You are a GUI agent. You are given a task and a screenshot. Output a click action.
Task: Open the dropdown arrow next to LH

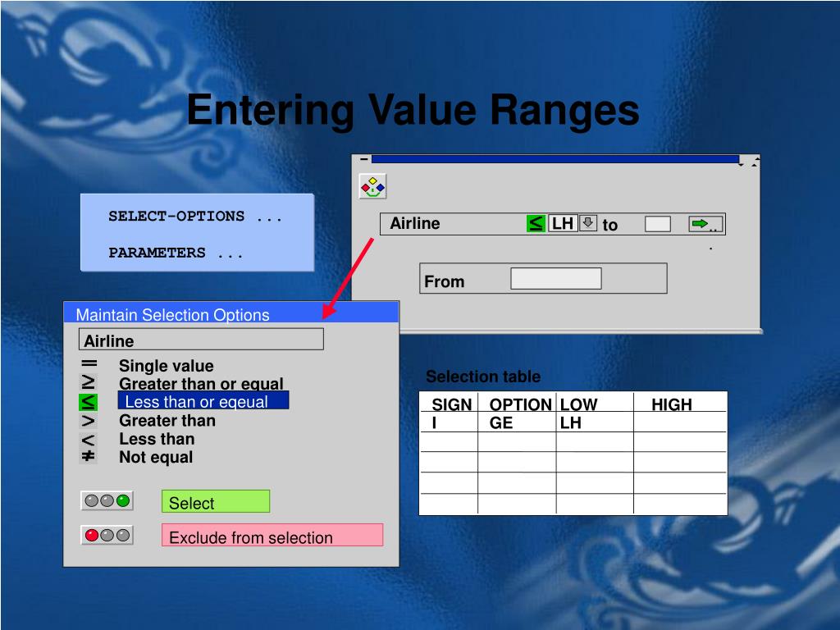click(587, 223)
